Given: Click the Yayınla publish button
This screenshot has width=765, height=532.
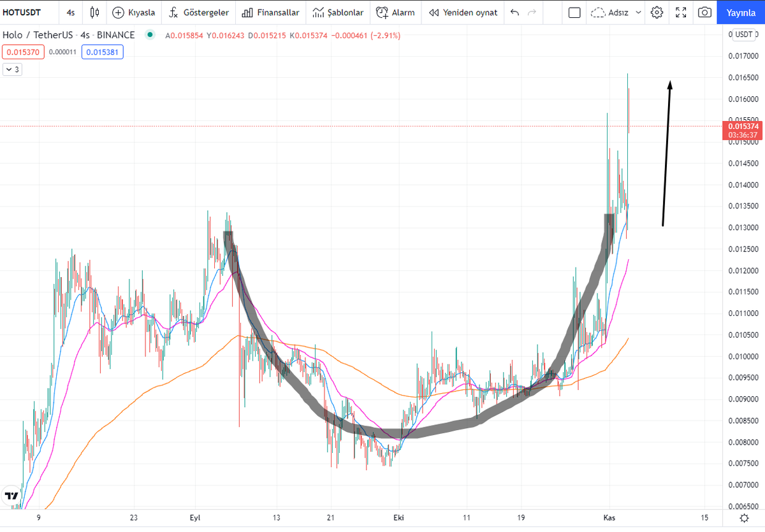Looking at the screenshot, I should (x=741, y=12).
